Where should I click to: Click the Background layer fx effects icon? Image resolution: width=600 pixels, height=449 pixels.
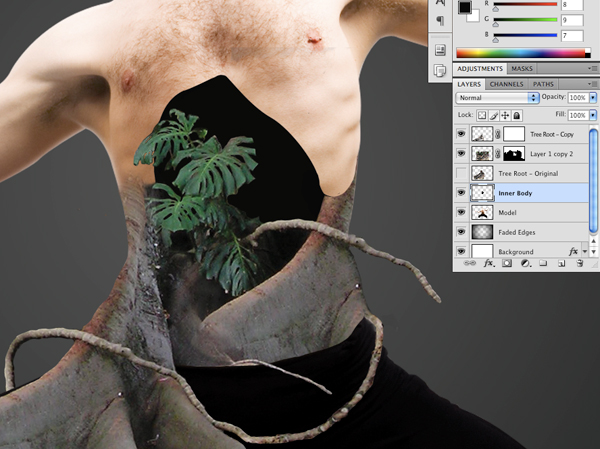pyautogui.click(x=573, y=251)
